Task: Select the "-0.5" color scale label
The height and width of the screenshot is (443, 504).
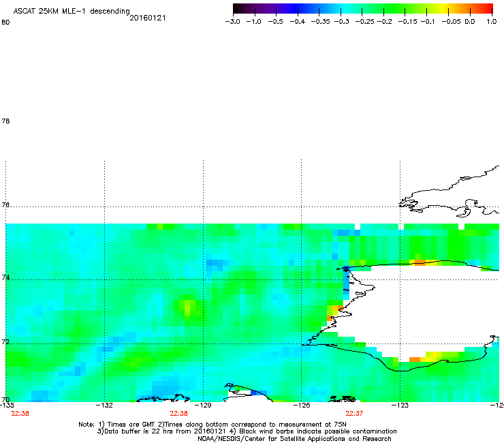Action: (x=275, y=22)
